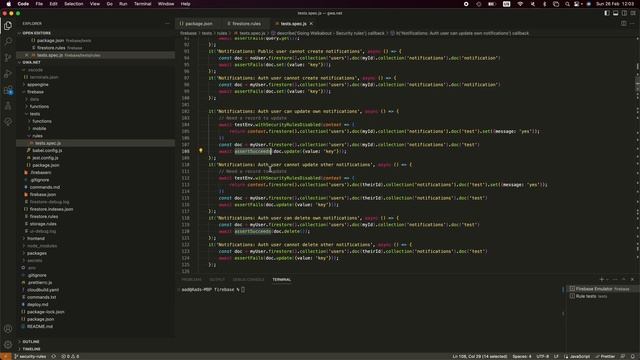Open Run and Debug view

[x=8, y=74]
